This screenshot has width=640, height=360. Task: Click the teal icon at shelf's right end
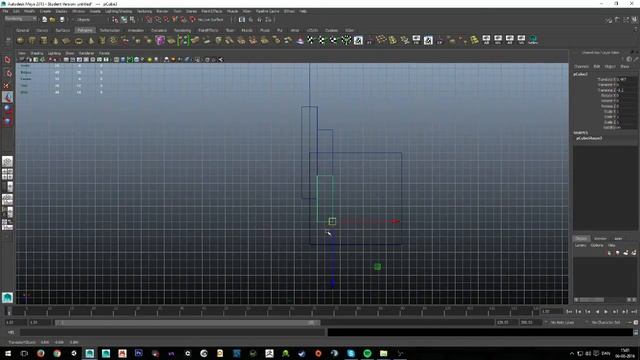point(533,40)
